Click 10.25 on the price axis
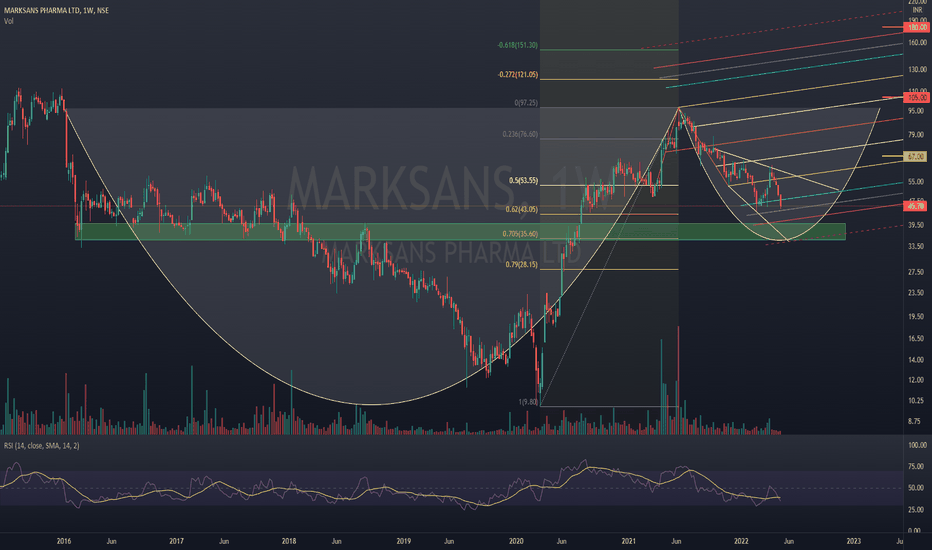Image resolution: width=932 pixels, height=550 pixels. pos(916,401)
